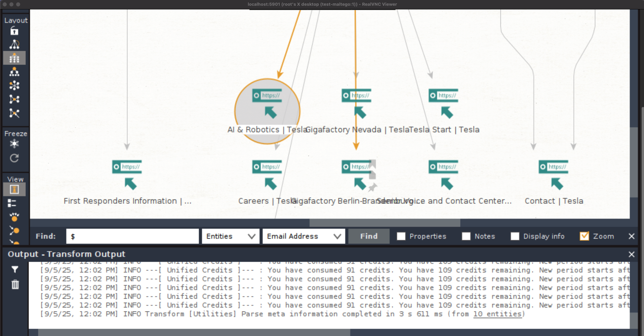Select the highlighted block layout icon
Image resolution: width=644 pixels, height=336 pixels.
point(14,58)
